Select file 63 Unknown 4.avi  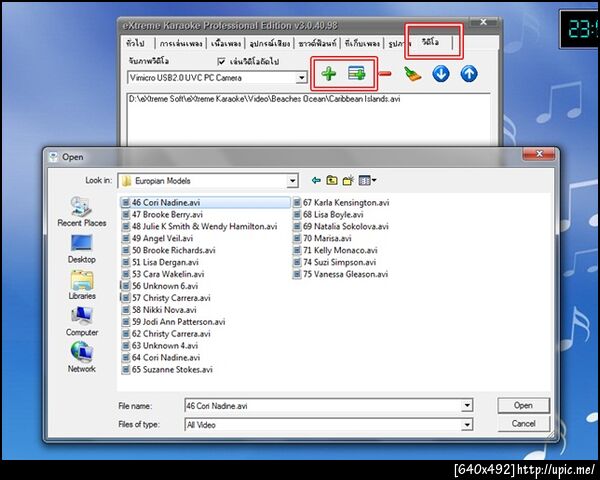point(160,345)
